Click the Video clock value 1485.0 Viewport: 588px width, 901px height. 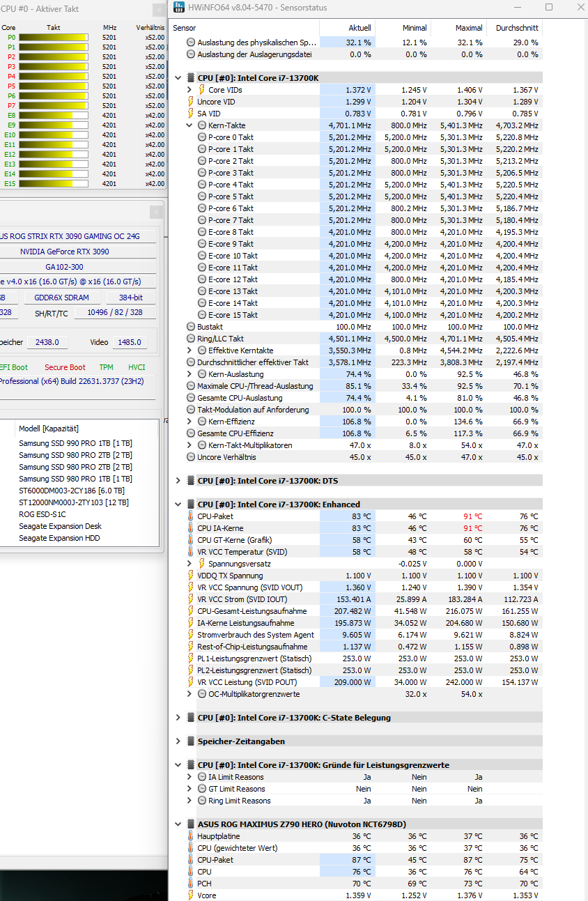129,342
